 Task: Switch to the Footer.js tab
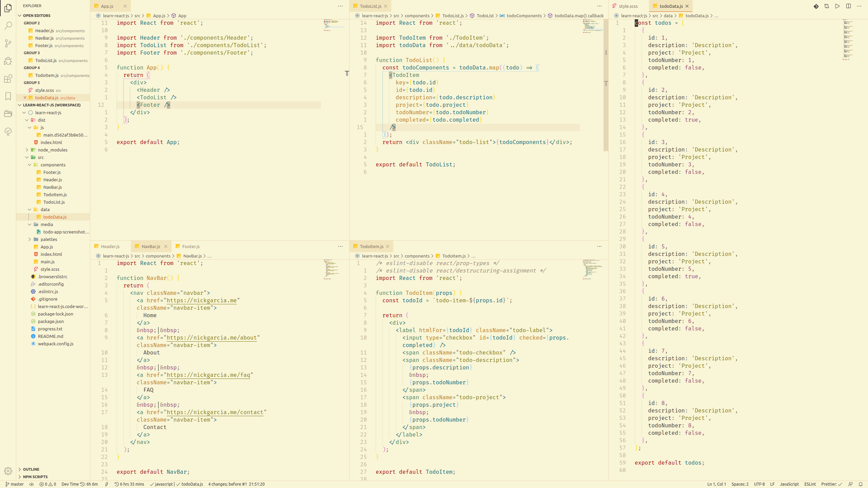click(191, 246)
